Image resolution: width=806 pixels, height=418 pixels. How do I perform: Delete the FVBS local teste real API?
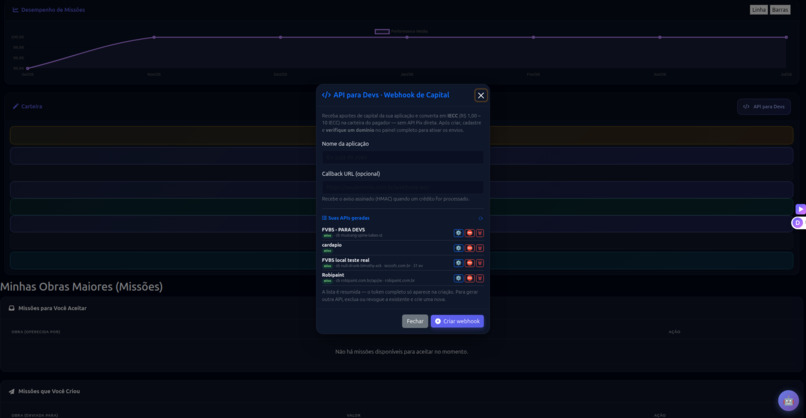(x=480, y=263)
